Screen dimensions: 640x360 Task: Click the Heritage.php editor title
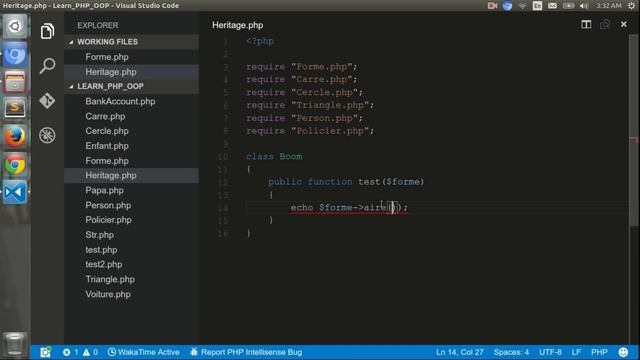pyautogui.click(x=238, y=25)
